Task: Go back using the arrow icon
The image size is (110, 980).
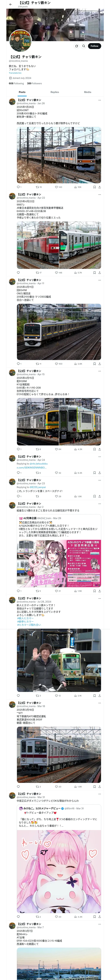Action: click(x=10, y=4)
